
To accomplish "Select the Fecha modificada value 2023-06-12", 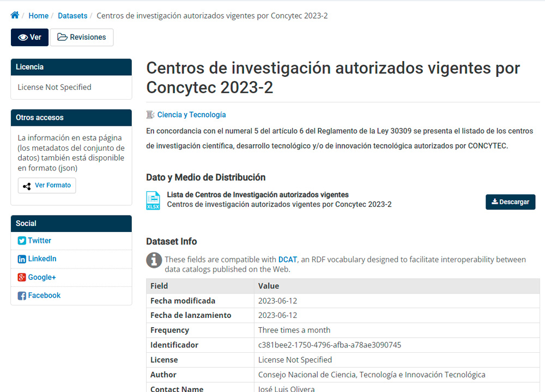I will click(277, 301).
